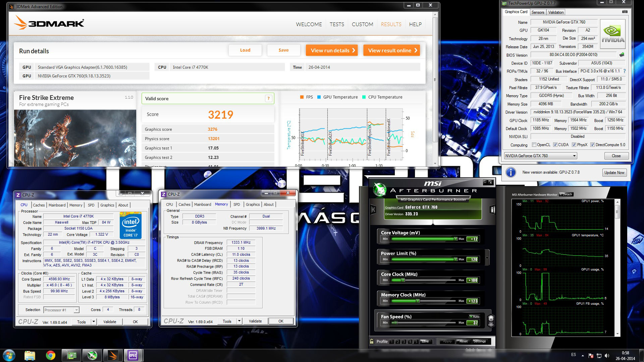Show hidden system tray icons arrow
Image resolution: width=644 pixels, height=362 pixels.
click(582, 355)
